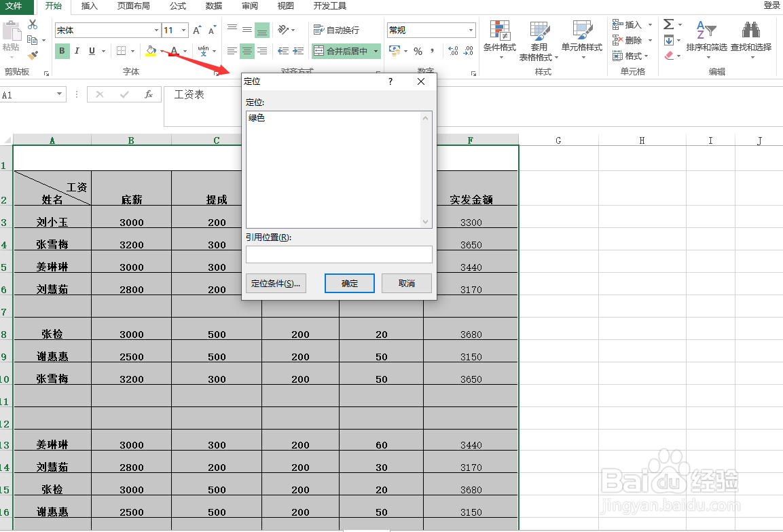Image resolution: width=783 pixels, height=532 pixels.
Task: Toggle Italic formatting
Action: [x=77, y=51]
